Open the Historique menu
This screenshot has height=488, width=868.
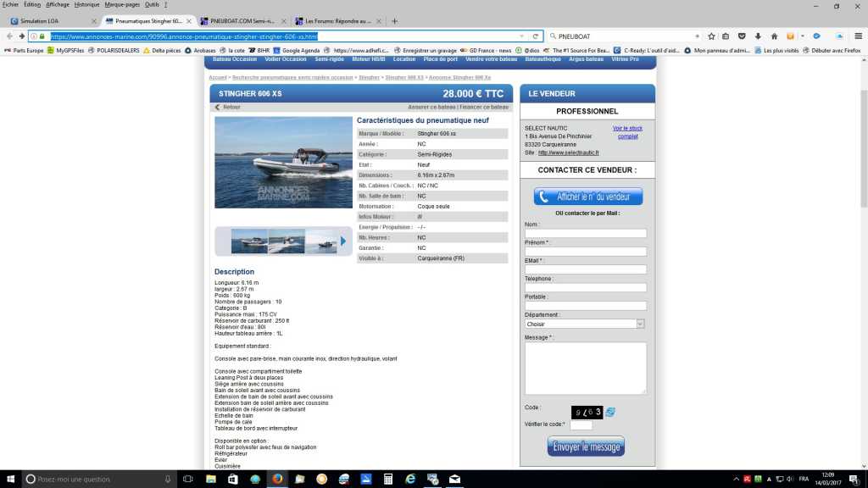pos(86,4)
